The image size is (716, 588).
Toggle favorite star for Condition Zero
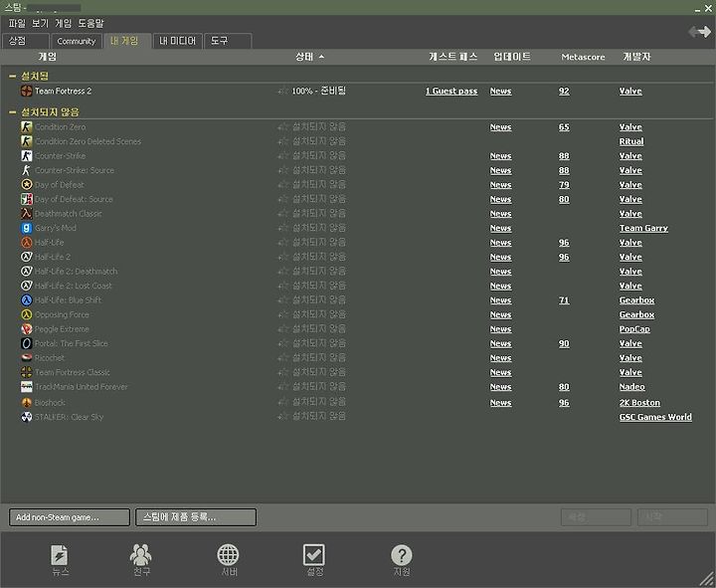tap(283, 127)
